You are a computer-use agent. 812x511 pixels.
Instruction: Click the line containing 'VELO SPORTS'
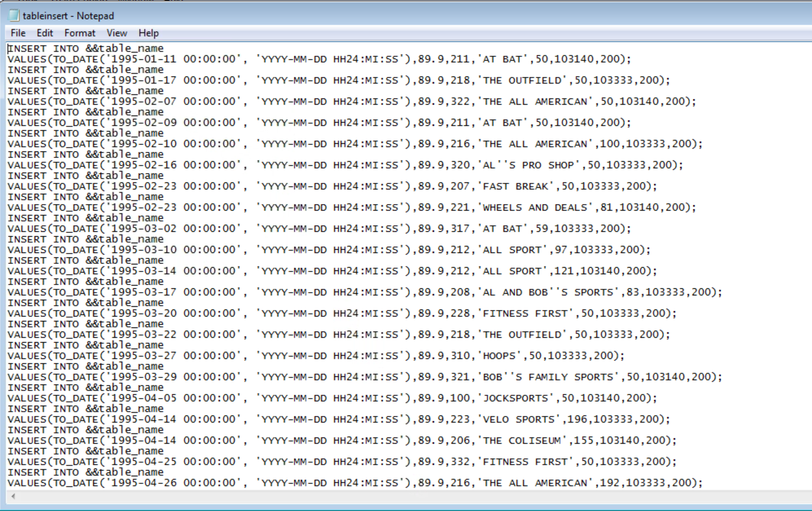(338, 420)
